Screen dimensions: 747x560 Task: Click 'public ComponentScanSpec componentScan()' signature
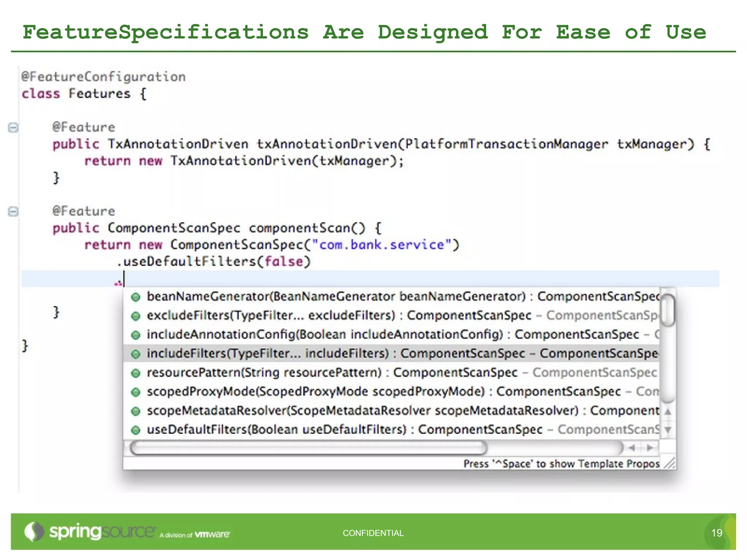coord(209,228)
